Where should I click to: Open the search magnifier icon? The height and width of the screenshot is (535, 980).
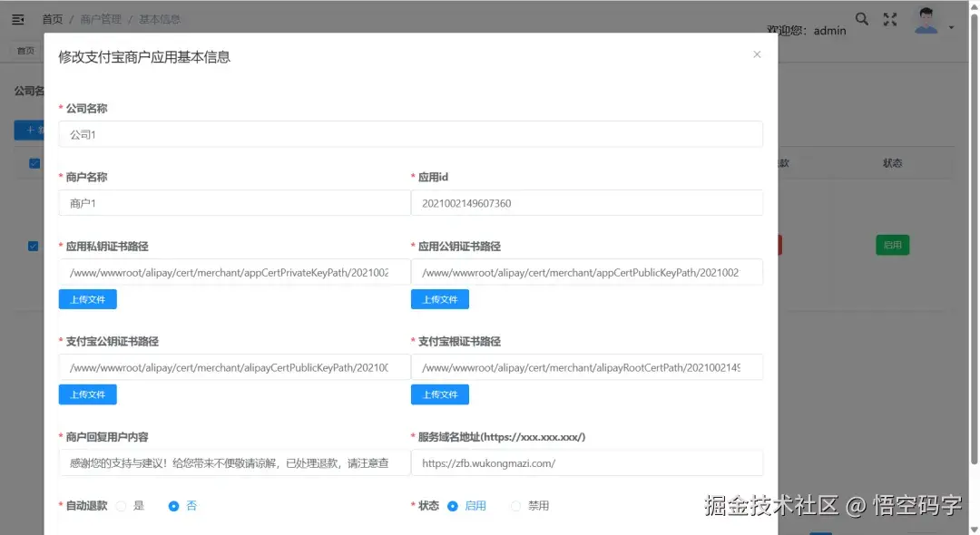[x=862, y=19]
